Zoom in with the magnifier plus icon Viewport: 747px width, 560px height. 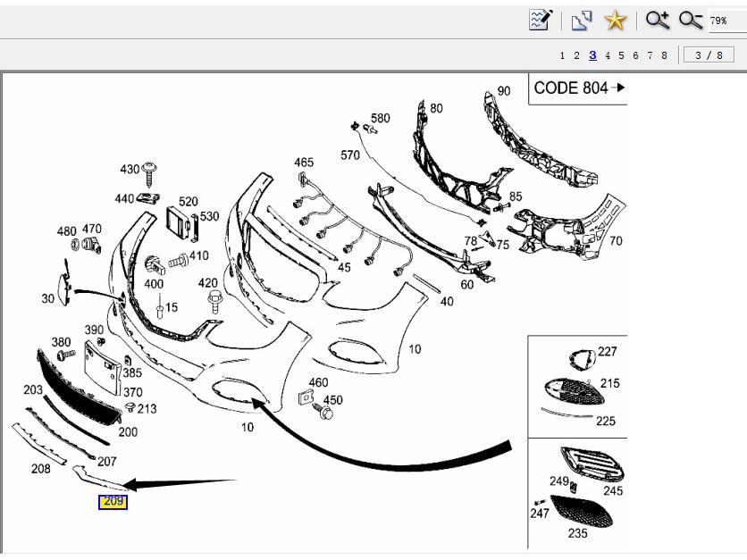pyautogui.click(x=658, y=21)
